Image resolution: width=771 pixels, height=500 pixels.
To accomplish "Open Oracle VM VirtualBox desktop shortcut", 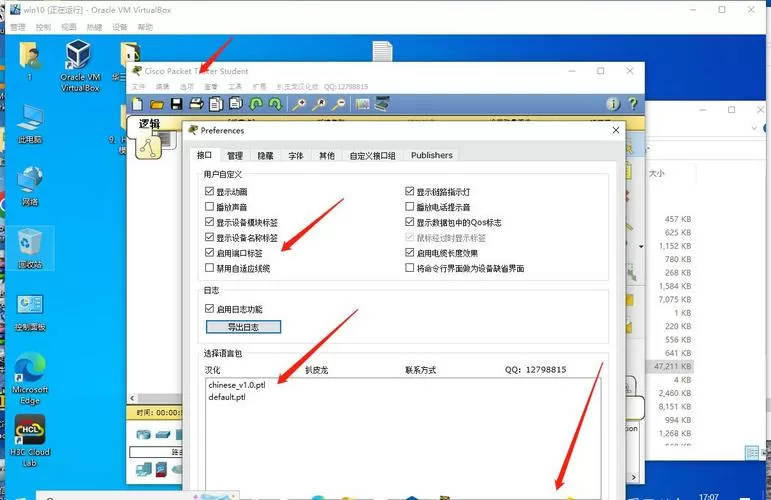I will coord(79,65).
